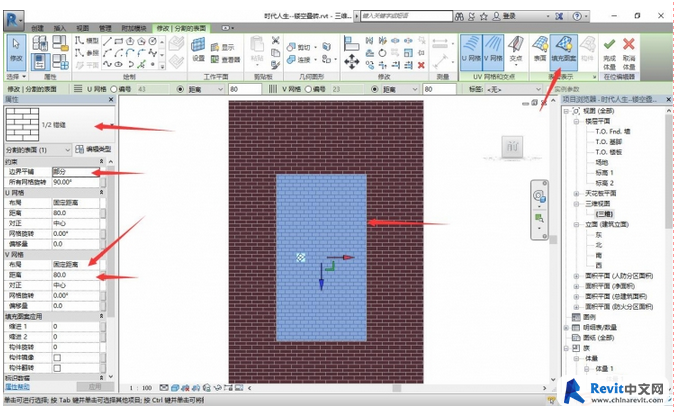Open the 视图 ribbon tab

[82, 28]
